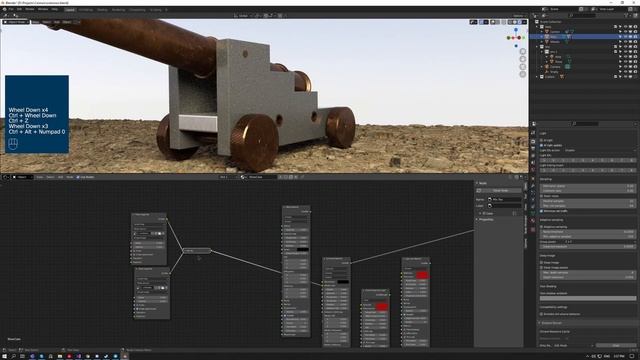This screenshot has height=360, width=640.
Task: Click the Blender logo in top menu
Action: [4, 9]
